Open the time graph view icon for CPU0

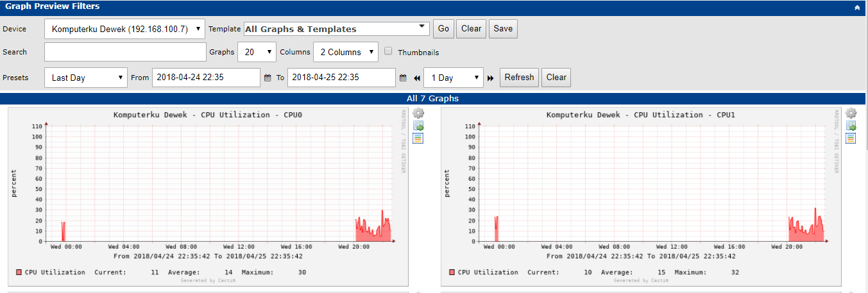418,138
